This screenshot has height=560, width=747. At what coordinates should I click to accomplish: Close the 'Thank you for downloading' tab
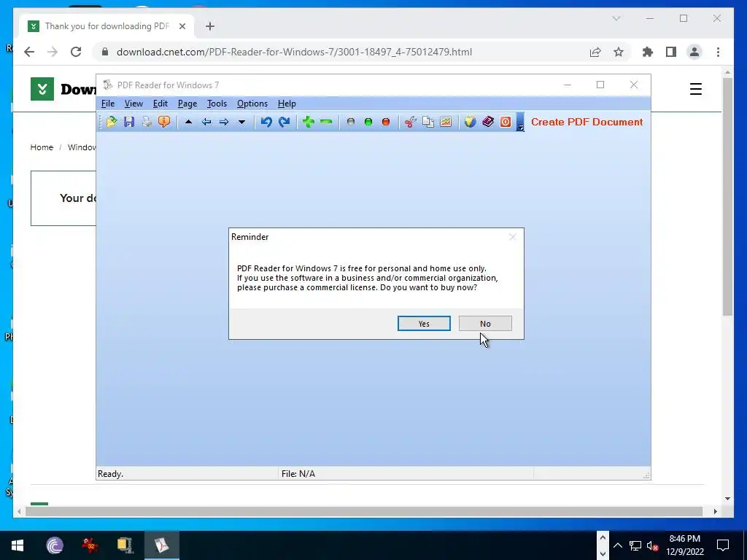tap(182, 26)
